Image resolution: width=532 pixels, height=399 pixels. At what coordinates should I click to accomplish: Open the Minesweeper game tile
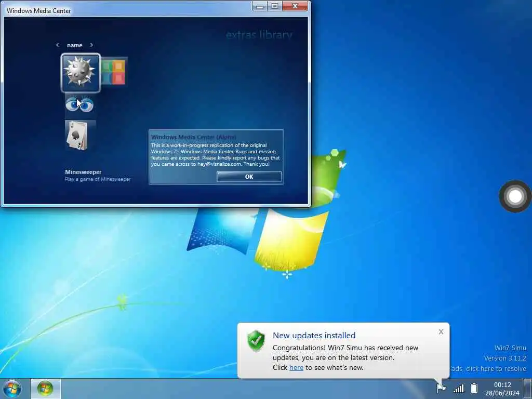pyautogui.click(x=81, y=73)
